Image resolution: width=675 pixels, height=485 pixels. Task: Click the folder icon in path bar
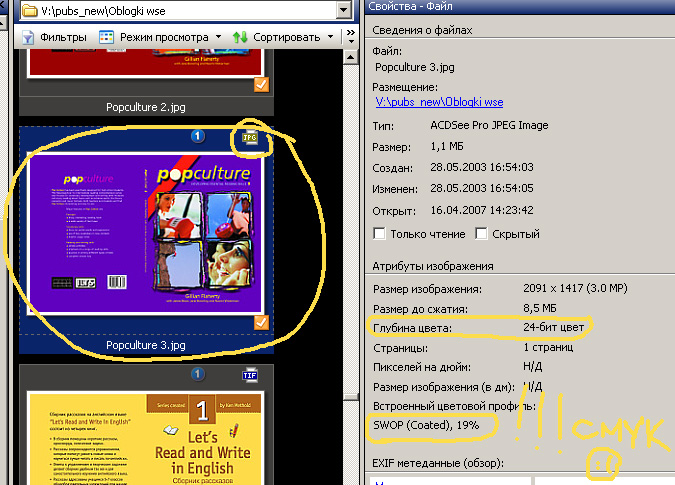29,10
